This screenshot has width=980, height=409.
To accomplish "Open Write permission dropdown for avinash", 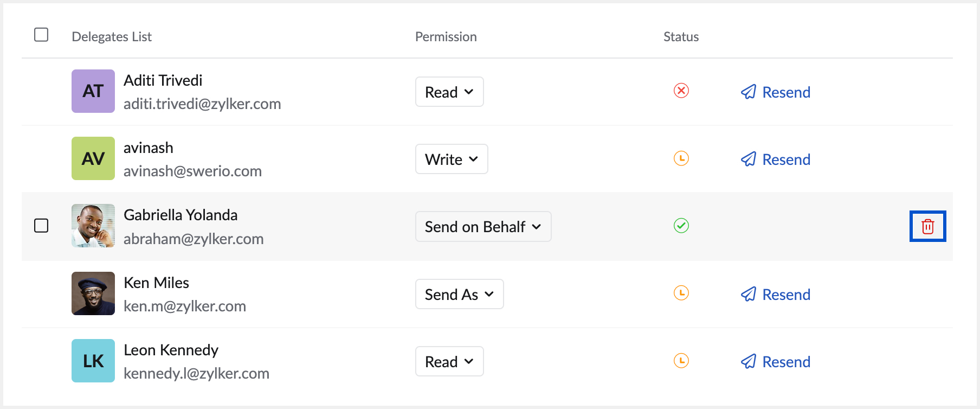I will pyautogui.click(x=452, y=159).
